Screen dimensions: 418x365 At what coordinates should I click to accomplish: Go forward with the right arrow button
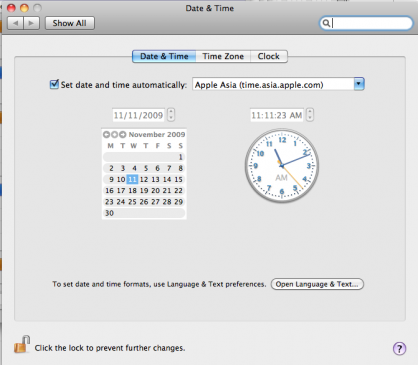(x=31, y=23)
